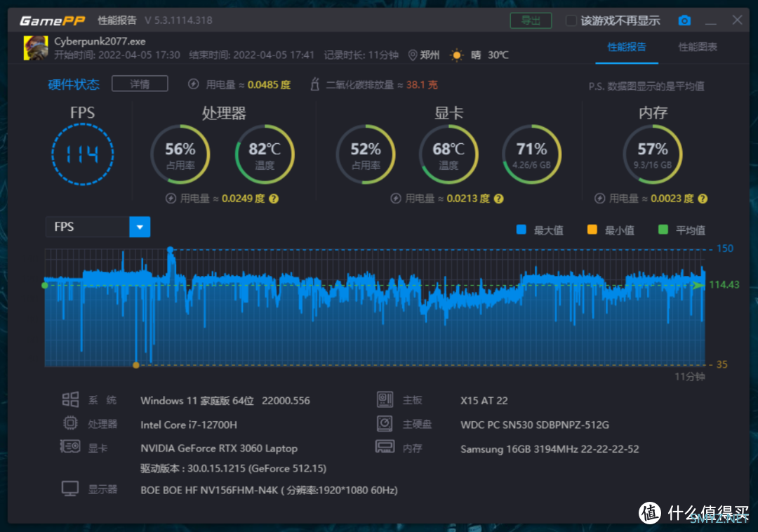Click the green average marker on chart left

point(45,285)
